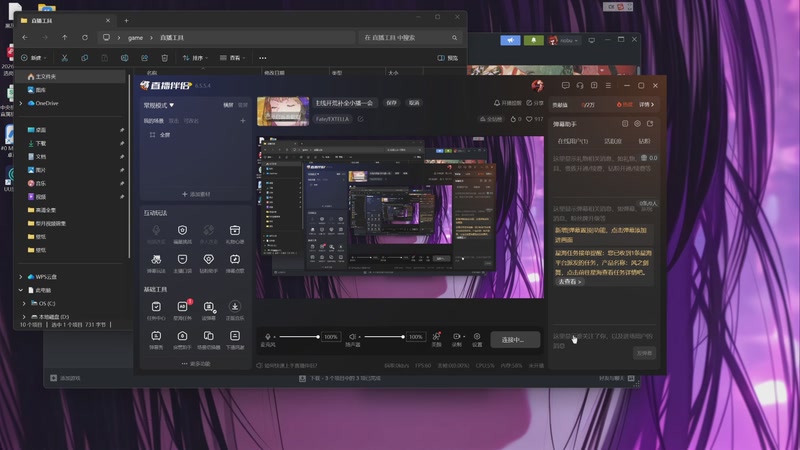Screen dimensions: 800x450
Task: Click the edit icon beside Fate/EXTELLA
Action: tap(360, 119)
